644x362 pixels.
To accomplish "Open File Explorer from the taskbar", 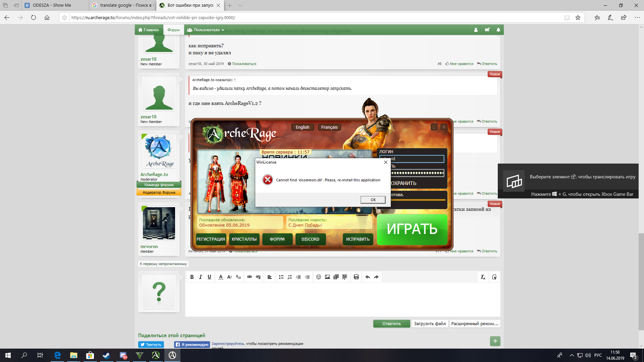I will point(73,355).
